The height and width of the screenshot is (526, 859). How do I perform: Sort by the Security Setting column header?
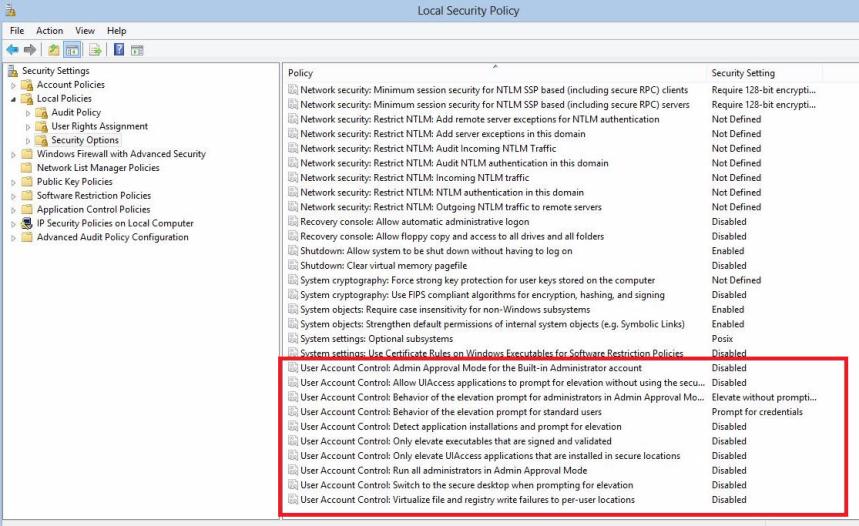(764, 73)
